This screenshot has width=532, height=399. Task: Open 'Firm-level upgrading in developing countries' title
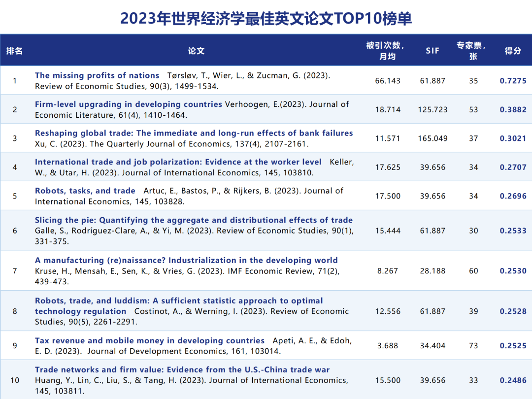pos(129,104)
